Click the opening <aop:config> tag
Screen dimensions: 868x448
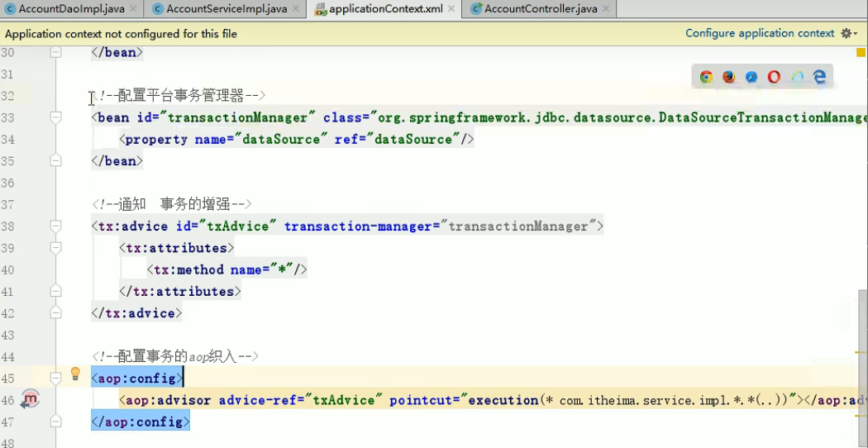click(136, 379)
